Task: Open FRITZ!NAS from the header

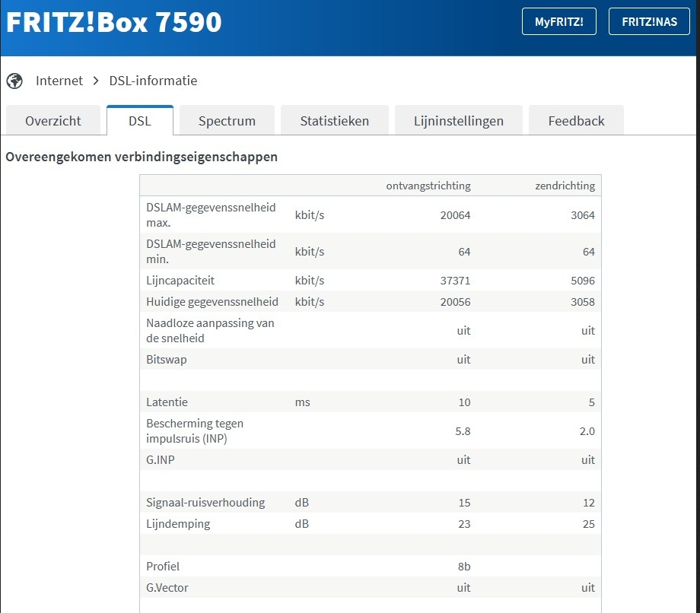Action: (649, 22)
